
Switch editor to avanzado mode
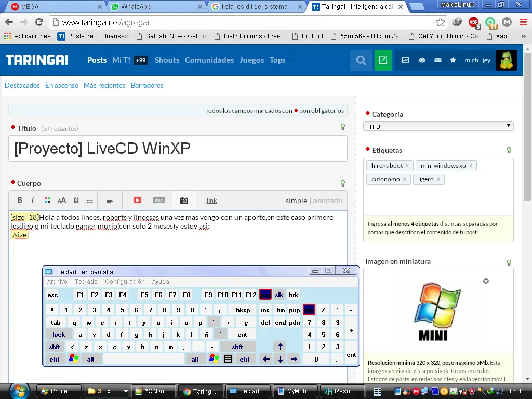click(327, 201)
